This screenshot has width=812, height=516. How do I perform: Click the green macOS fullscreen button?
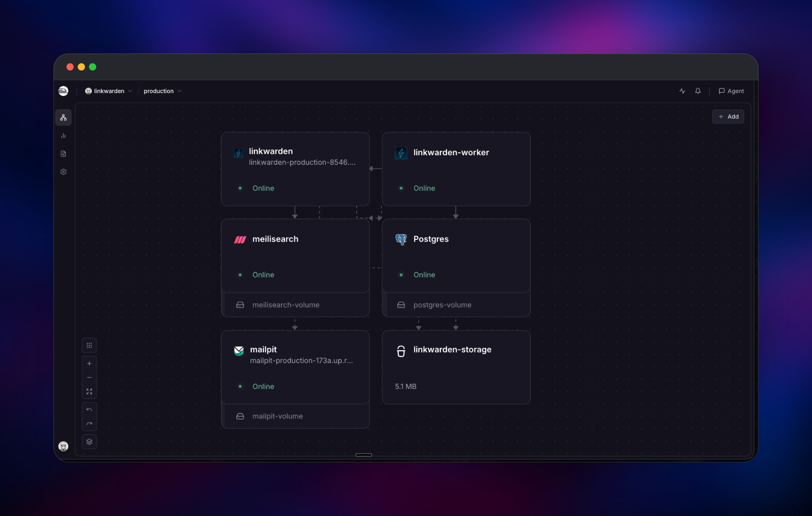[93, 67]
